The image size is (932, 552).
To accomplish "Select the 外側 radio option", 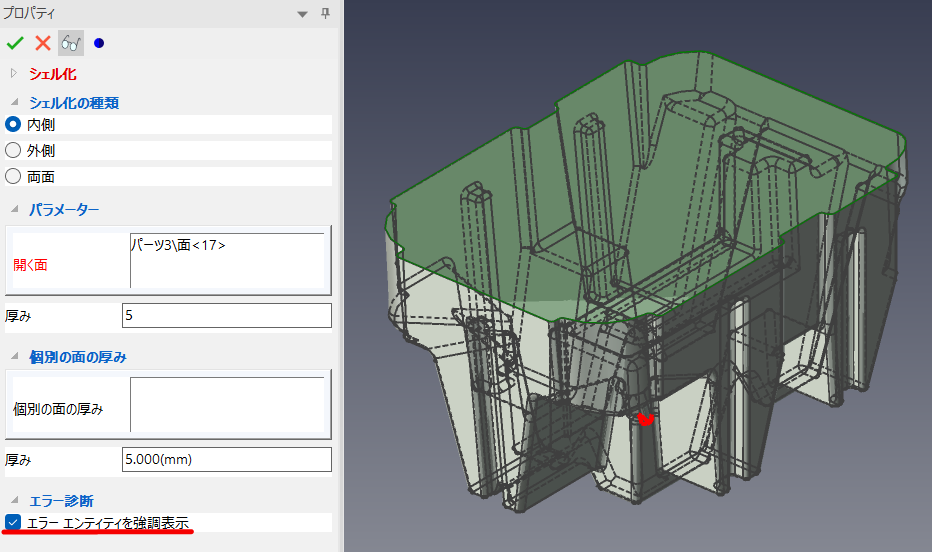I will 13,150.
